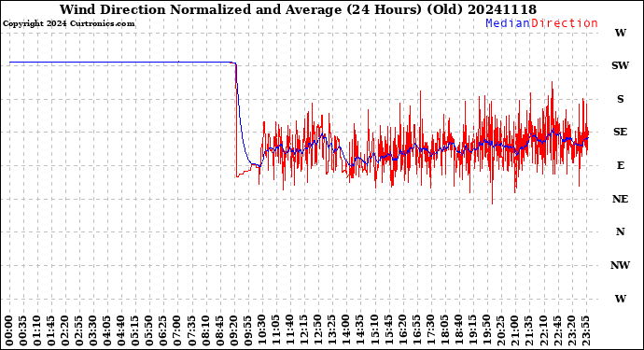
Task: Click the '03:30' time axis label
Action: (93, 330)
